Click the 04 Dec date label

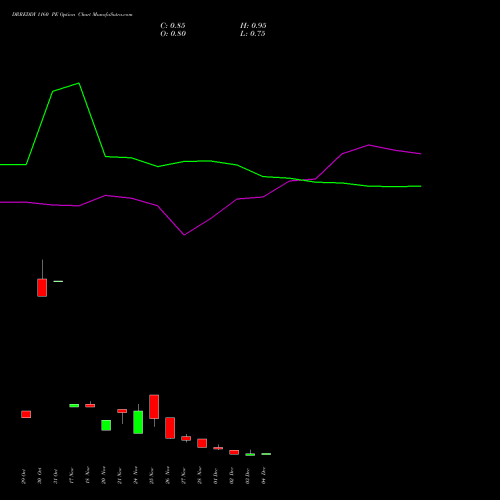point(264,476)
